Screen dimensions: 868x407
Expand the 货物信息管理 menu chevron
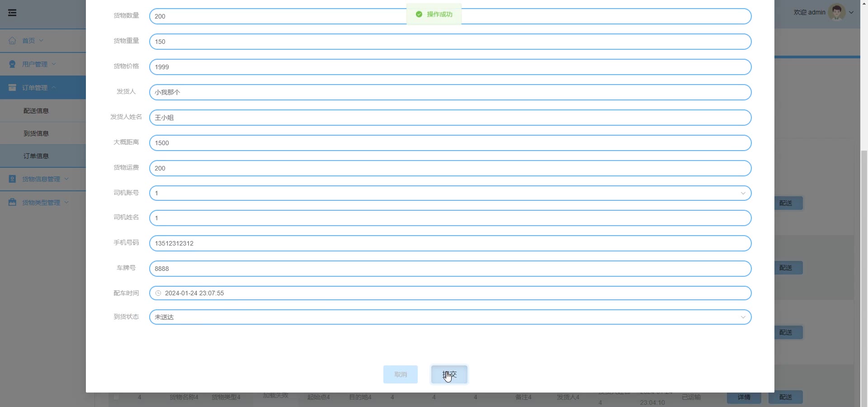(66, 179)
